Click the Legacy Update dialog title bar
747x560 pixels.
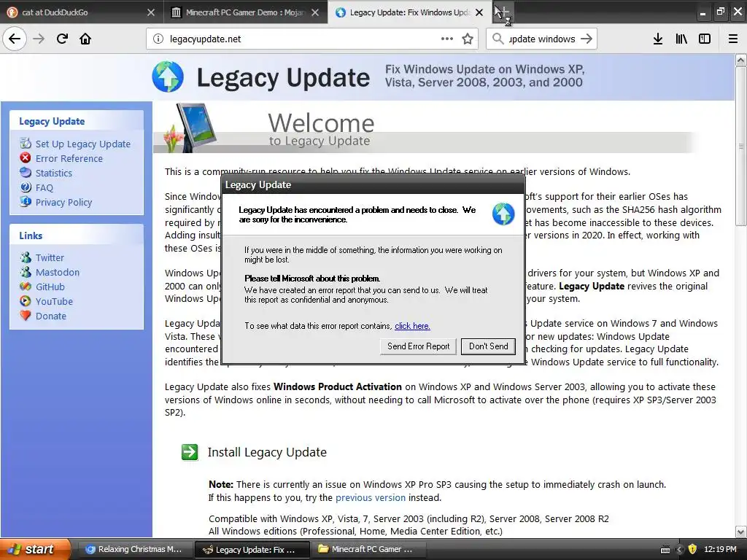(373, 184)
